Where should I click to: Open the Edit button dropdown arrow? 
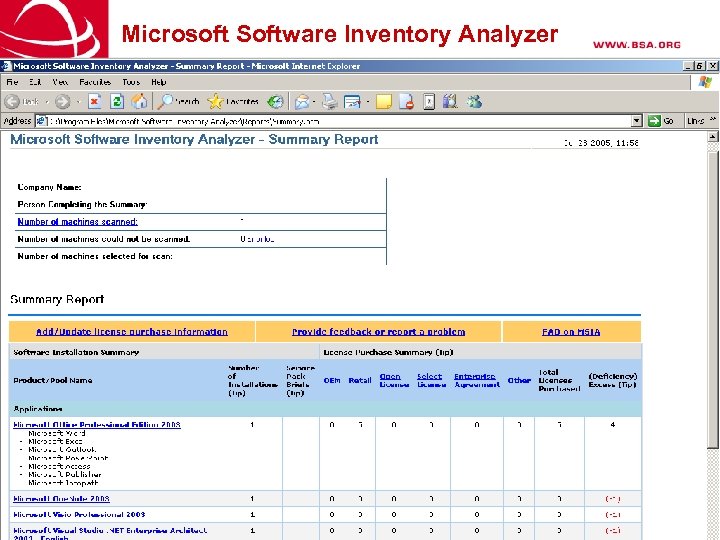click(368, 102)
